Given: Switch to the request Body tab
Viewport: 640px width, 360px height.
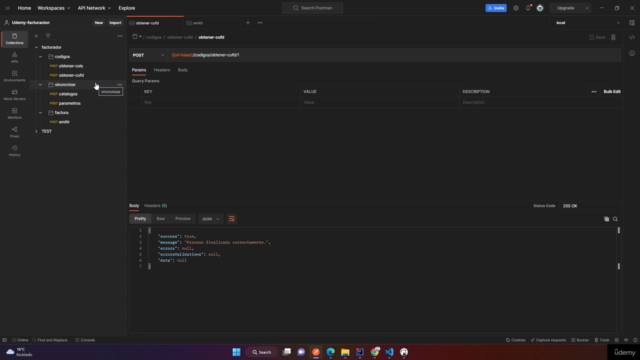Looking at the screenshot, I should click(182, 70).
